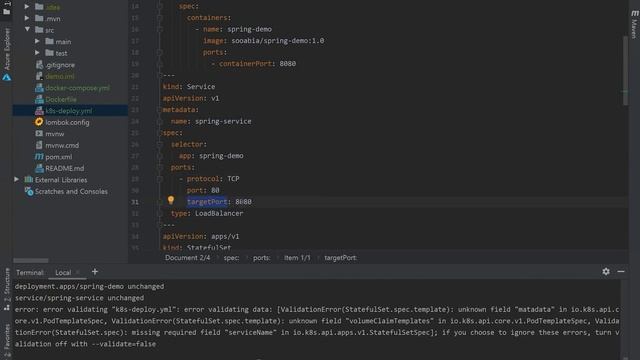Open terminal settings gear icon
The width and height of the screenshot is (640, 360).
606,271
